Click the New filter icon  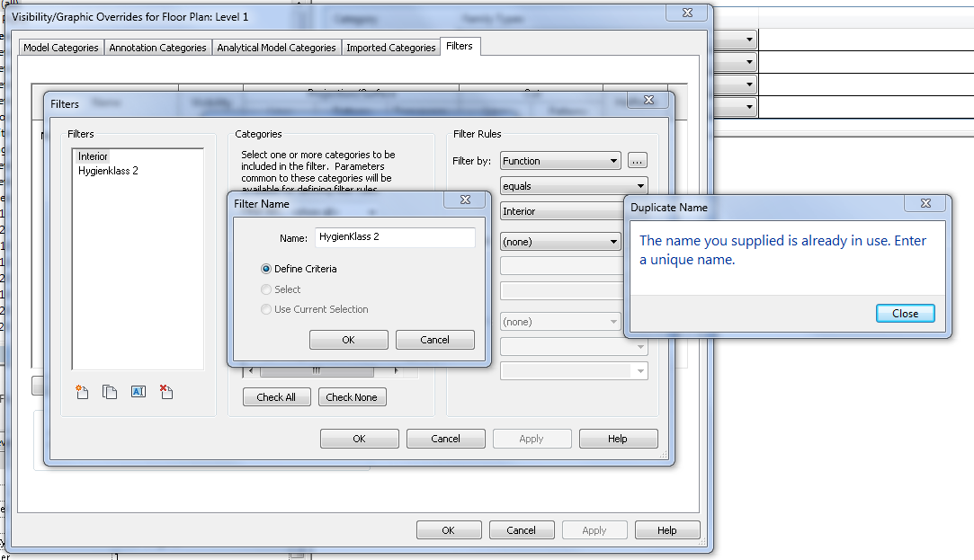click(x=82, y=392)
